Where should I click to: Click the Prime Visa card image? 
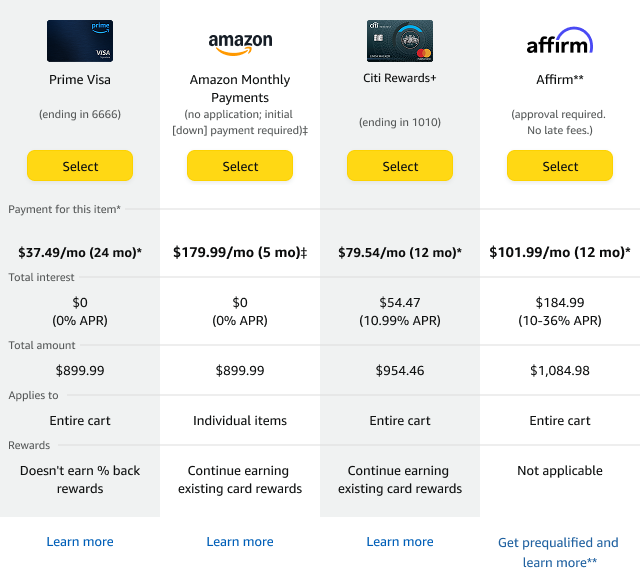[x=80, y=41]
